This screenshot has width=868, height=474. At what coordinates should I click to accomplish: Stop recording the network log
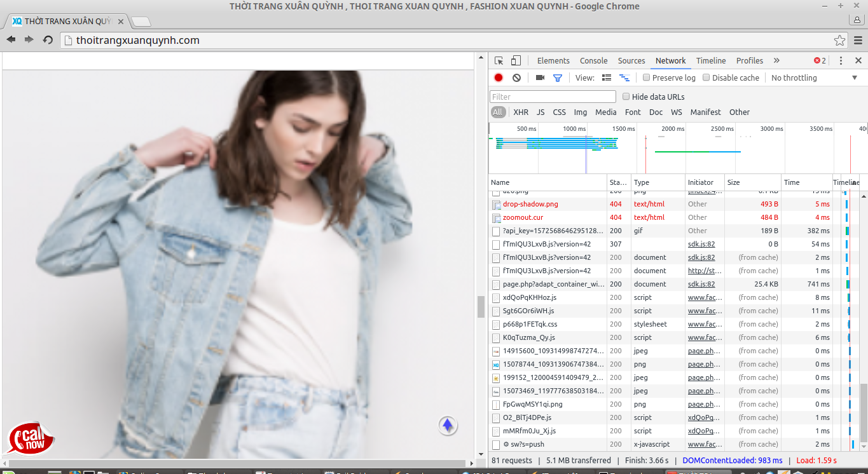click(x=499, y=78)
